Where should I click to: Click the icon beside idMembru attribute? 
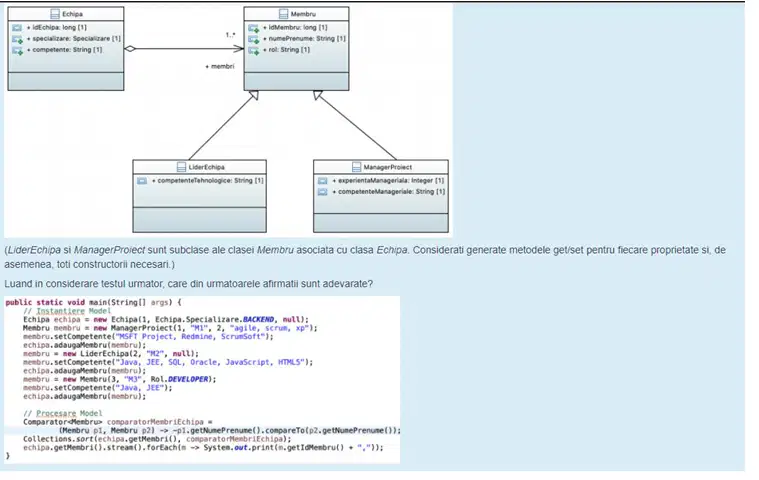(254, 28)
